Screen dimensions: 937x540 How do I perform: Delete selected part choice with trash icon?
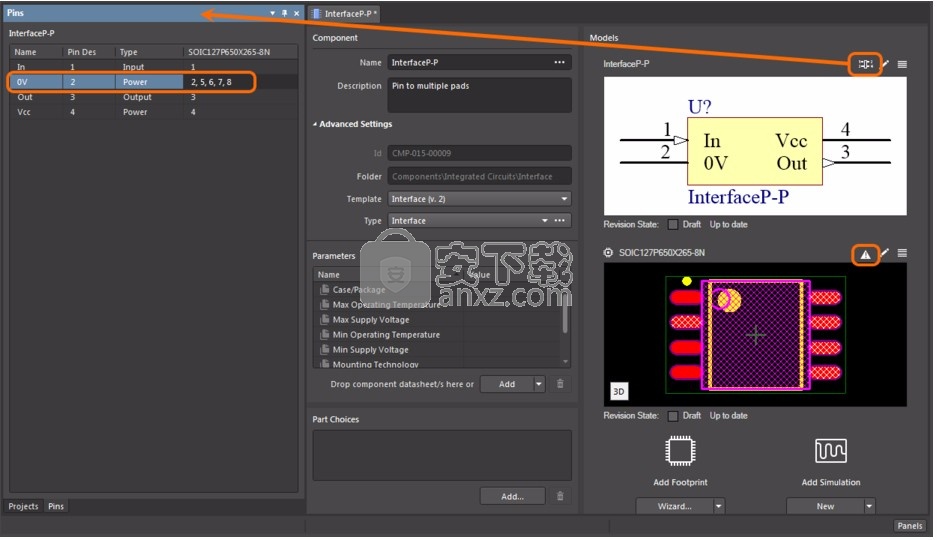(x=560, y=496)
